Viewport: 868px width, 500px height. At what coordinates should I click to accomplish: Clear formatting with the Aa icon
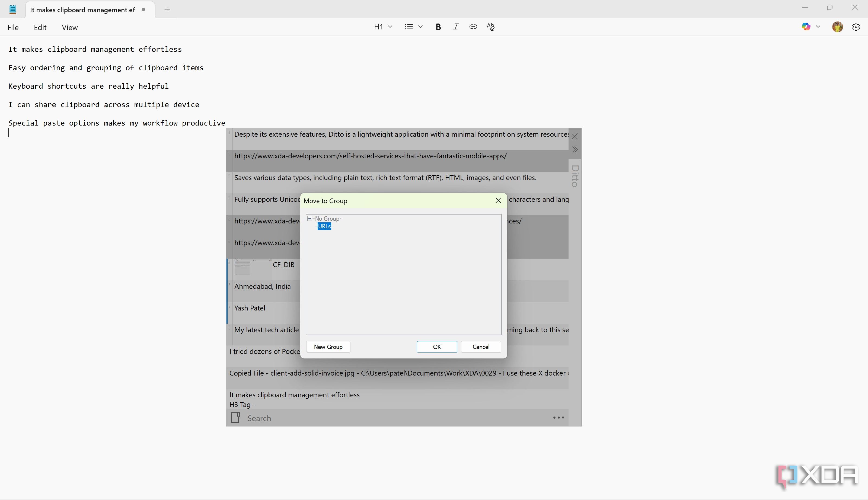[x=490, y=27]
